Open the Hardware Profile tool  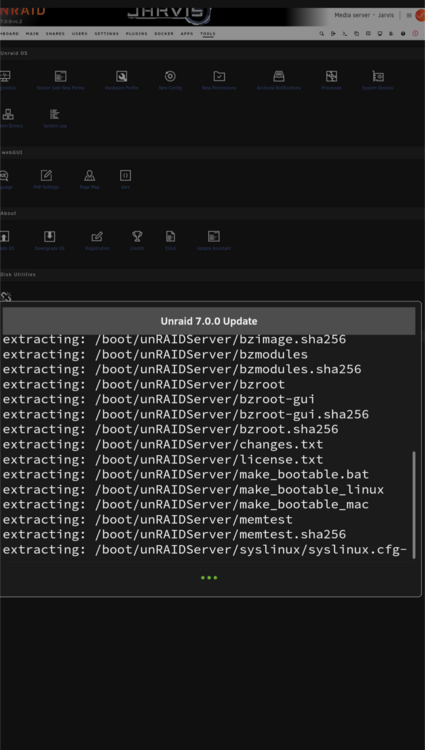coord(121,80)
